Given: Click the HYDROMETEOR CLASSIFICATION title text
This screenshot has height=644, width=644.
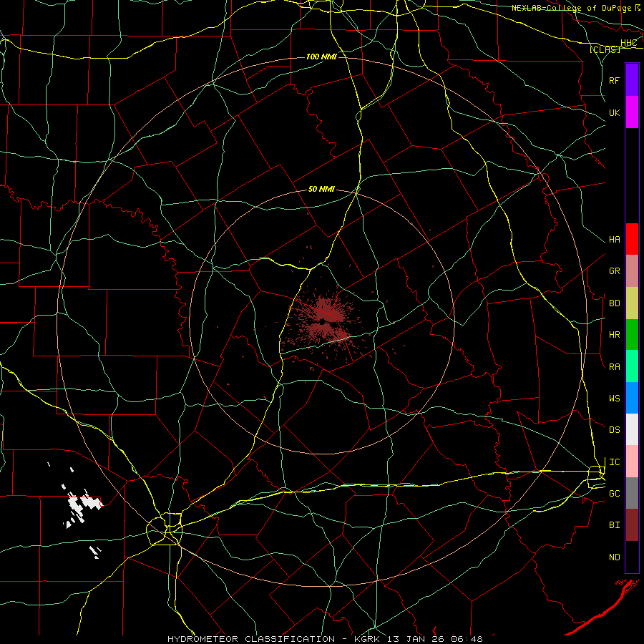Looking at the screenshot, I should tap(251, 639).
